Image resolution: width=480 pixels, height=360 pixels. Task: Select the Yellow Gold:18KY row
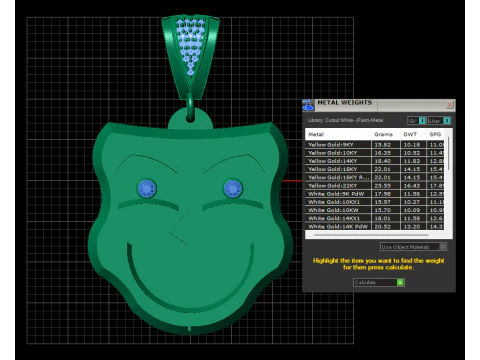pos(375,169)
